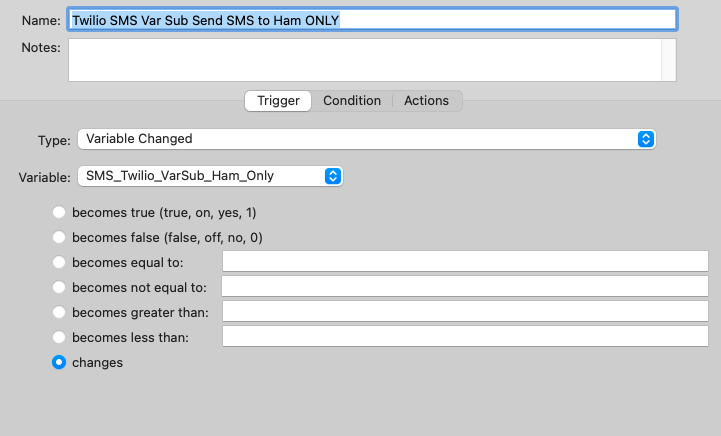Click the Notes area scrollbar
The image size is (721, 436).
(669, 60)
